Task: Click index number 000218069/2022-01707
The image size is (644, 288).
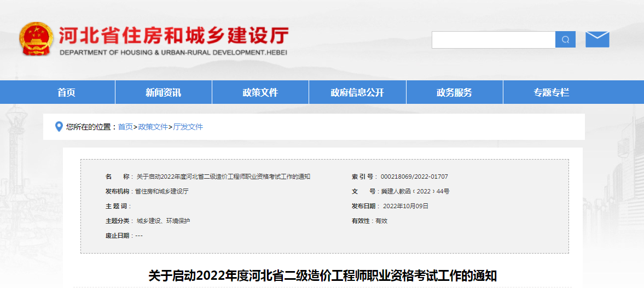Action: tap(414, 177)
